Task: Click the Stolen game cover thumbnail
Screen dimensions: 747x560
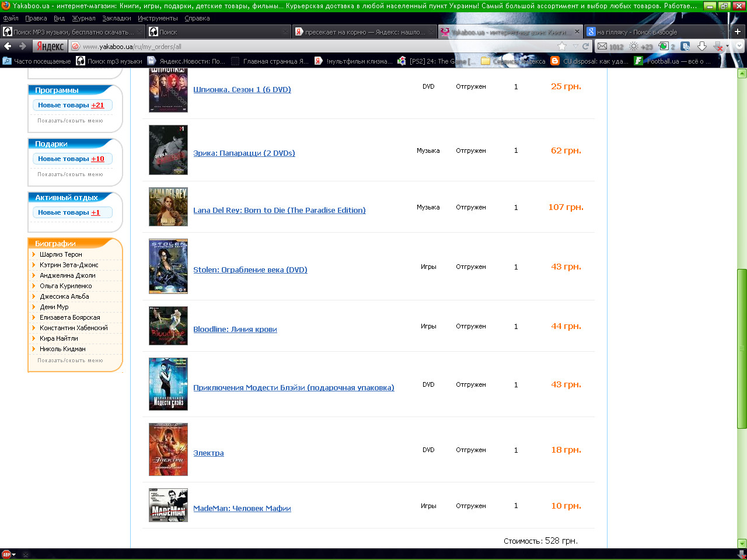Action: (x=168, y=266)
